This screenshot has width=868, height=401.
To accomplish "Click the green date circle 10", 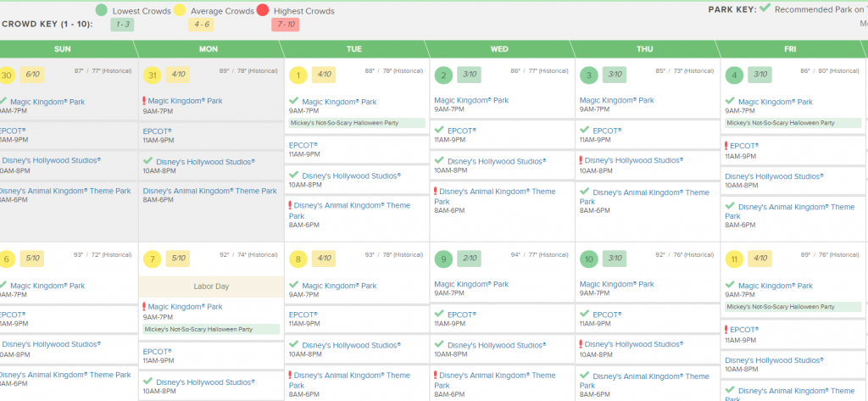I will tap(589, 259).
